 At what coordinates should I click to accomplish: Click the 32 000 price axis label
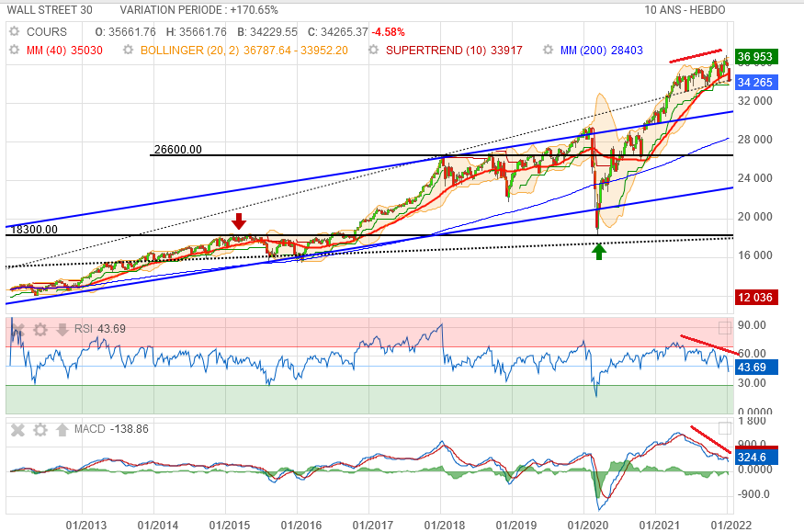coord(754,101)
